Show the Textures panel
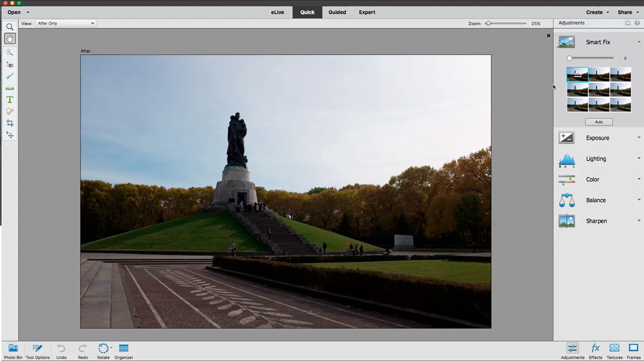This screenshot has width=644, height=361. (x=614, y=351)
